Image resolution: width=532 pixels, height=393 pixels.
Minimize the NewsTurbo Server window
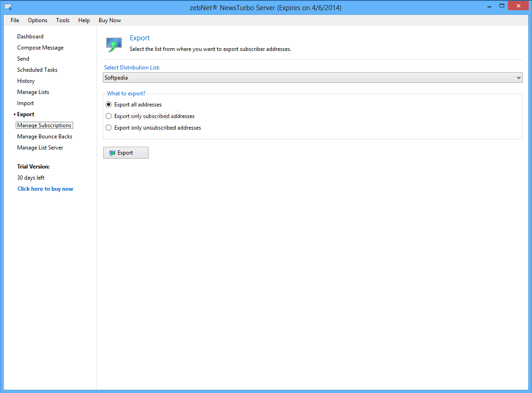pos(489,6)
